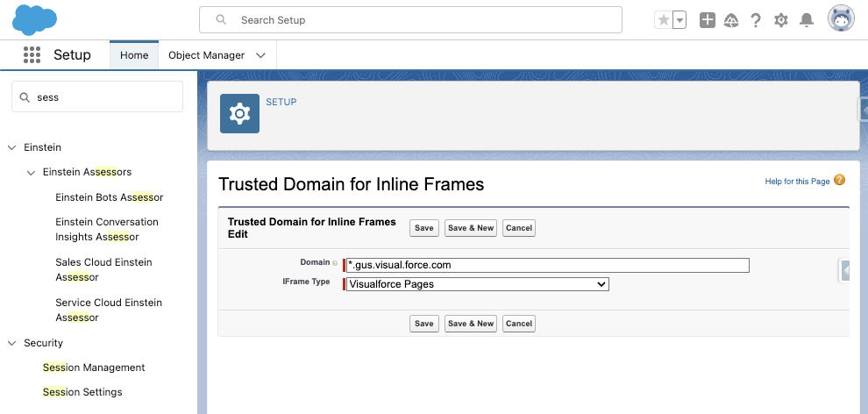868x414 pixels.
Task: Open Session Settings in the sidebar
Action: tap(82, 392)
